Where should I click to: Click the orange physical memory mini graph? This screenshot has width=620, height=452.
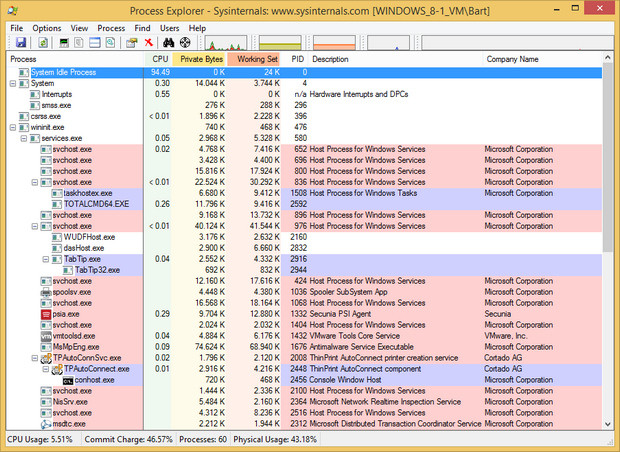(x=334, y=43)
